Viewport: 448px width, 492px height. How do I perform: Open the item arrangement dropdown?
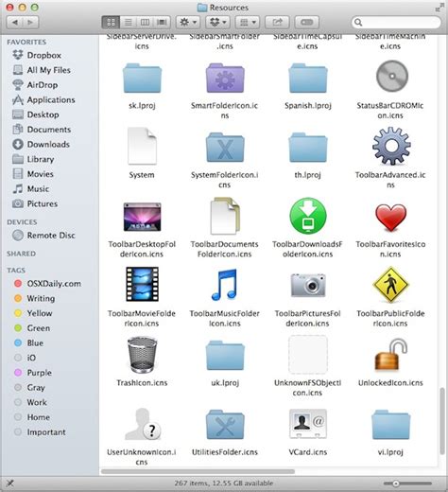point(248,22)
